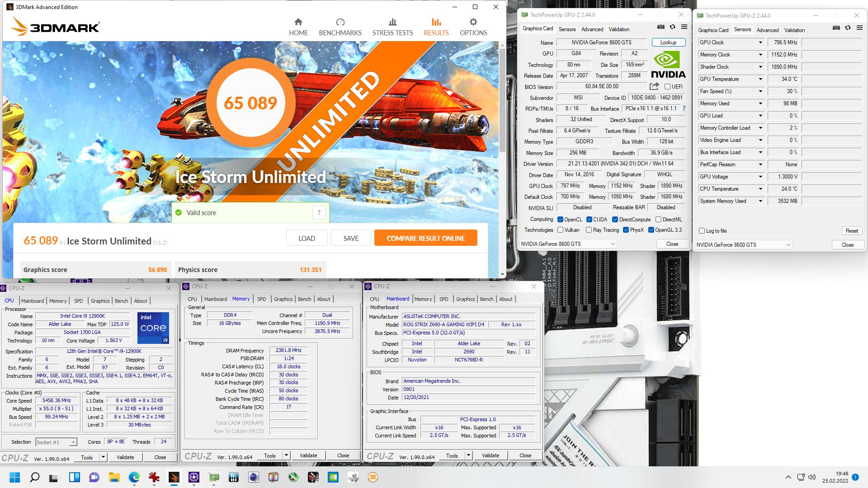Toggle the CUDA checkbox
Screen dimensions: 868x488
point(589,220)
